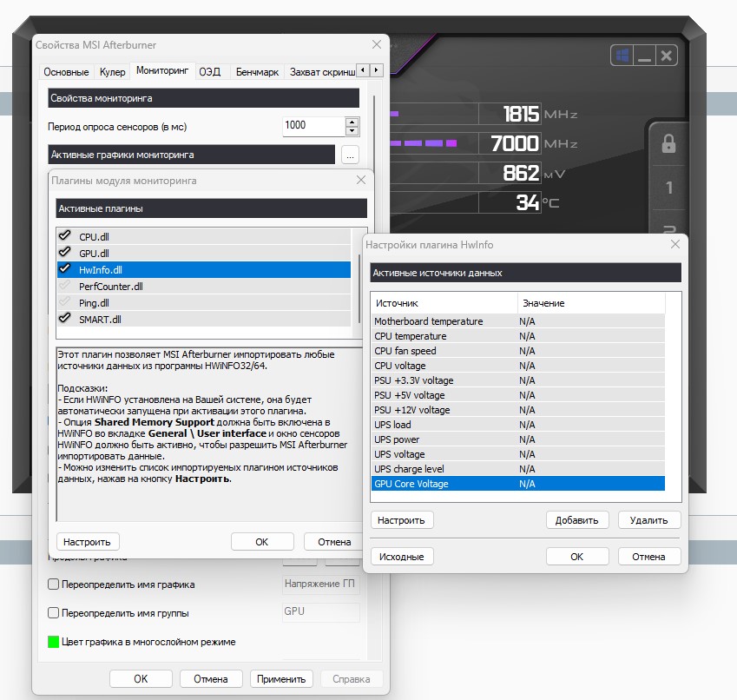Toggle the SMART.dll plugin checkmark
Image resolution: width=737 pixels, height=700 pixels.
point(65,318)
